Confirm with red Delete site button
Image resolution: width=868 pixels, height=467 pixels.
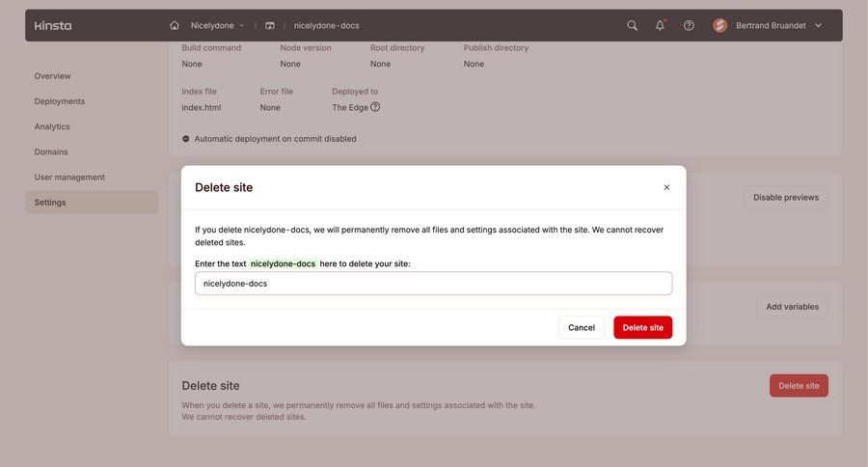[642, 327]
